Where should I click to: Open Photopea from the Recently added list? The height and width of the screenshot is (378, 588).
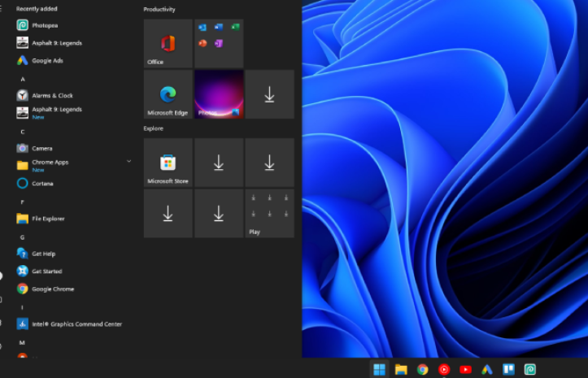click(x=73, y=25)
